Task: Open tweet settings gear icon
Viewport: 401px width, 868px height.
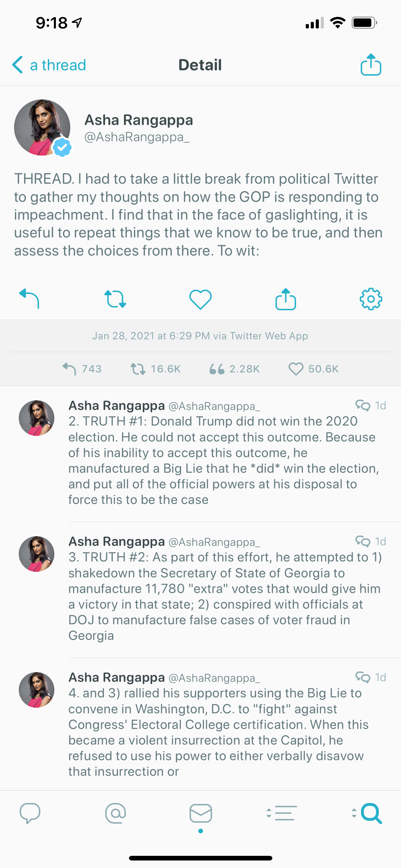Action: (371, 299)
